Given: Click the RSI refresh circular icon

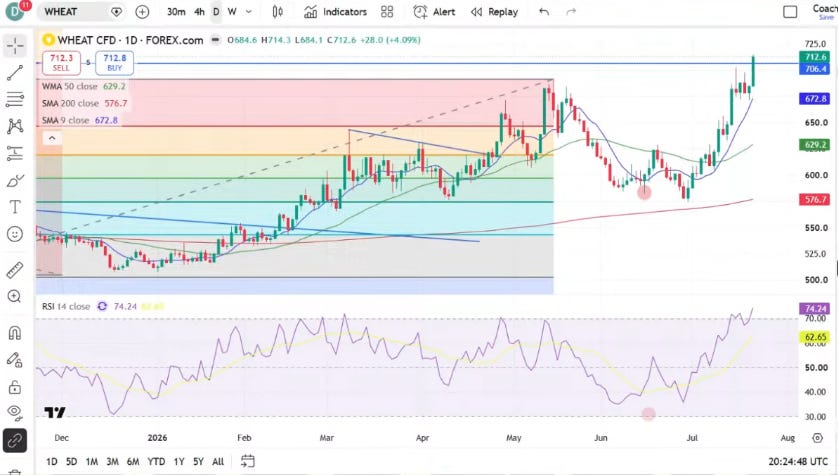Looking at the screenshot, I should [102, 307].
